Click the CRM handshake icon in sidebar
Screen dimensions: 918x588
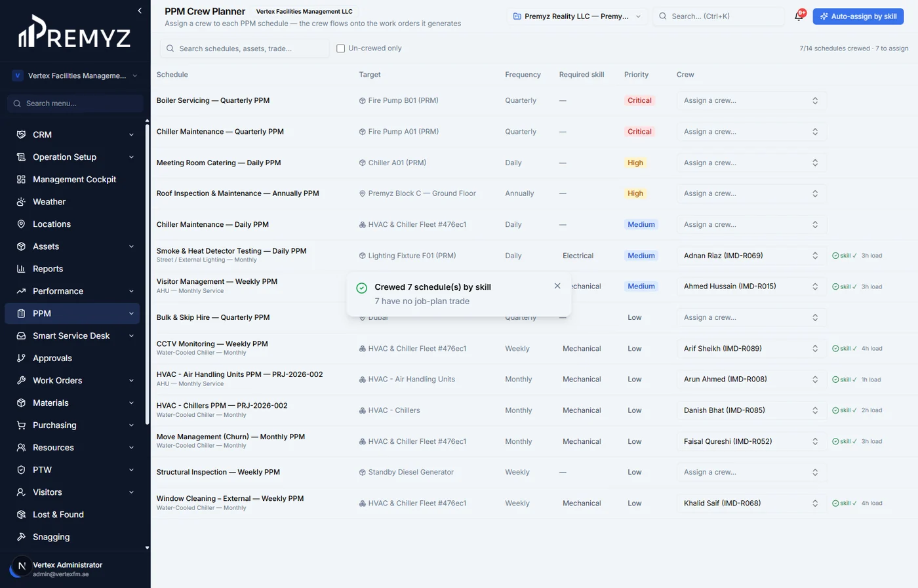[x=21, y=134]
